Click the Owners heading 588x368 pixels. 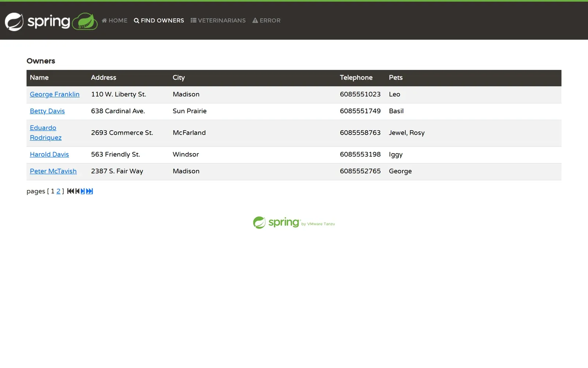pyautogui.click(x=41, y=61)
